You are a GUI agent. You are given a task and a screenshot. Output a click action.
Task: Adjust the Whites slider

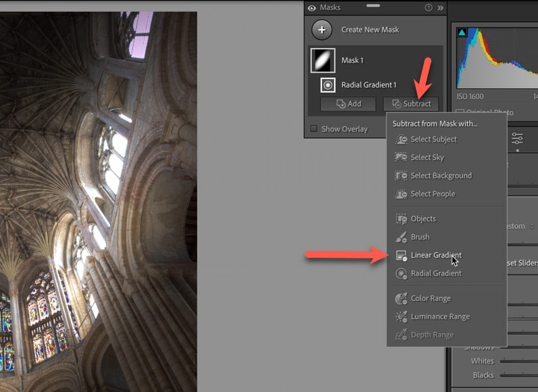pos(519,361)
